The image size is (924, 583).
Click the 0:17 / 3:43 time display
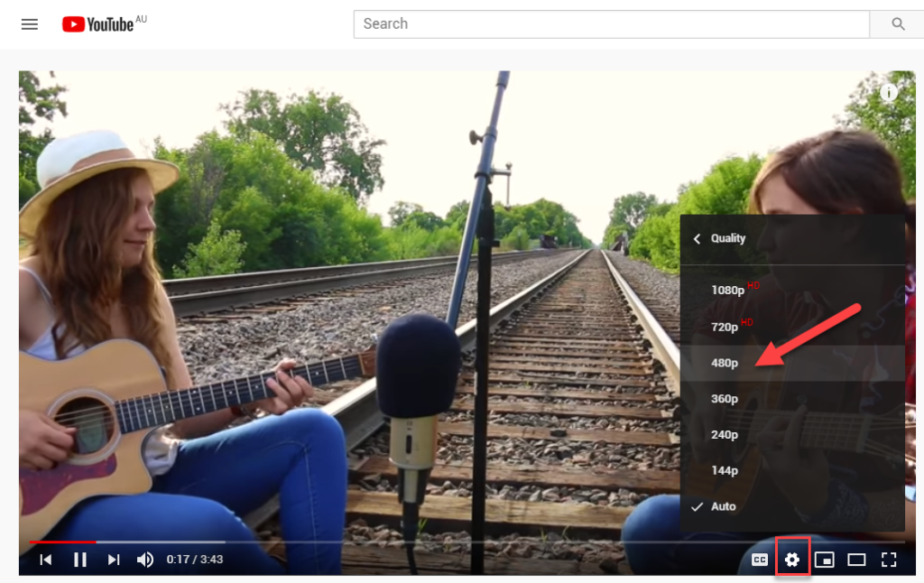point(195,560)
